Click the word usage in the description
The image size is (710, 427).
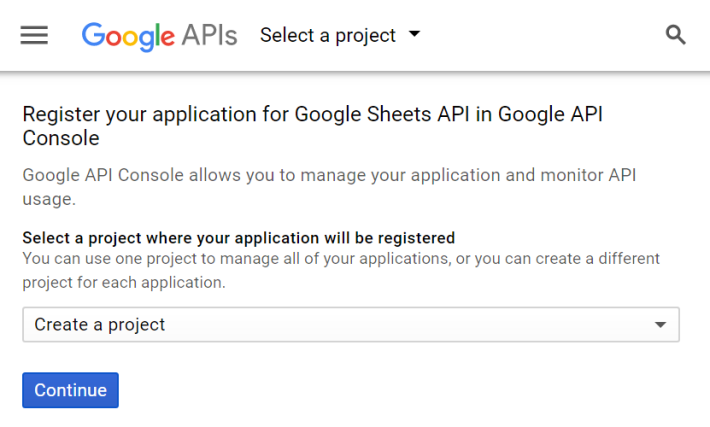tap(47, 199)
